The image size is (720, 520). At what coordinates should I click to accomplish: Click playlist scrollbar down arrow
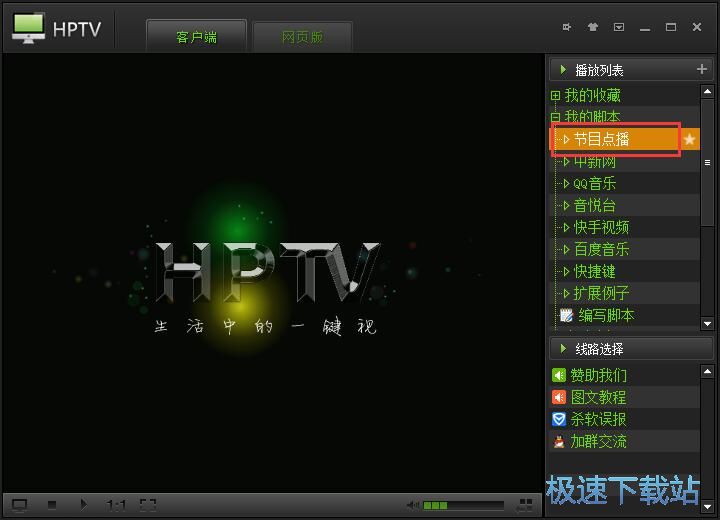tap(708, 323)
